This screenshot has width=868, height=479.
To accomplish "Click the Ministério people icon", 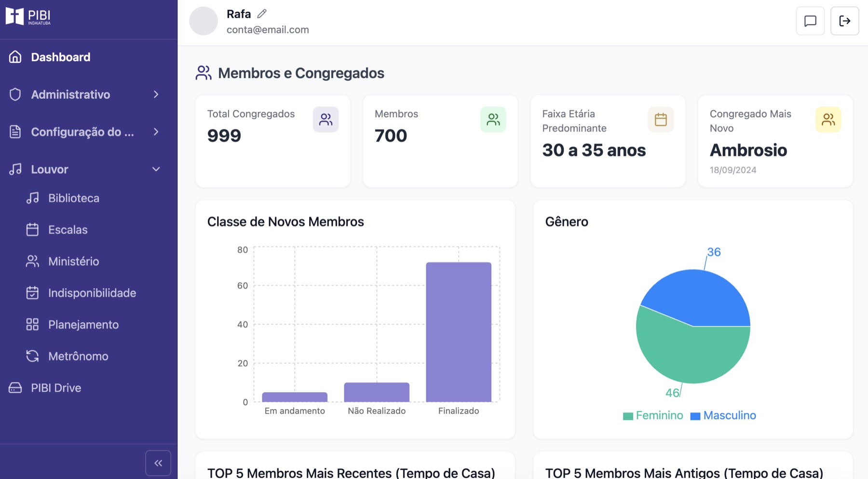I will point(32,261).
